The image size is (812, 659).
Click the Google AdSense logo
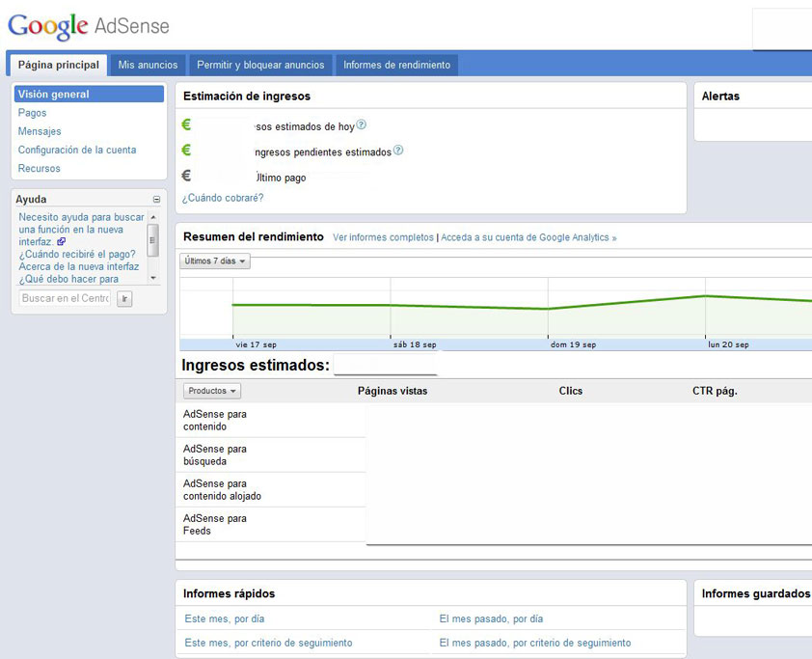89,26
